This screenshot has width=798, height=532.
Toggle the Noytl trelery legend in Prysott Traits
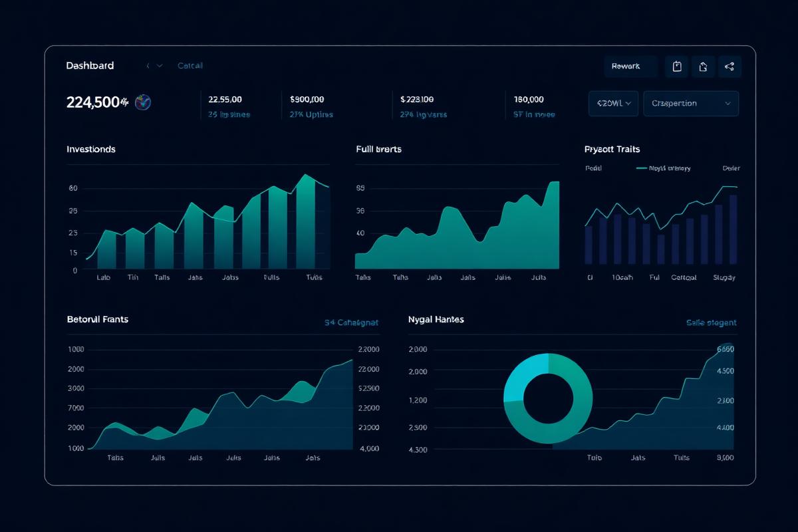click(x=662, y=168)
